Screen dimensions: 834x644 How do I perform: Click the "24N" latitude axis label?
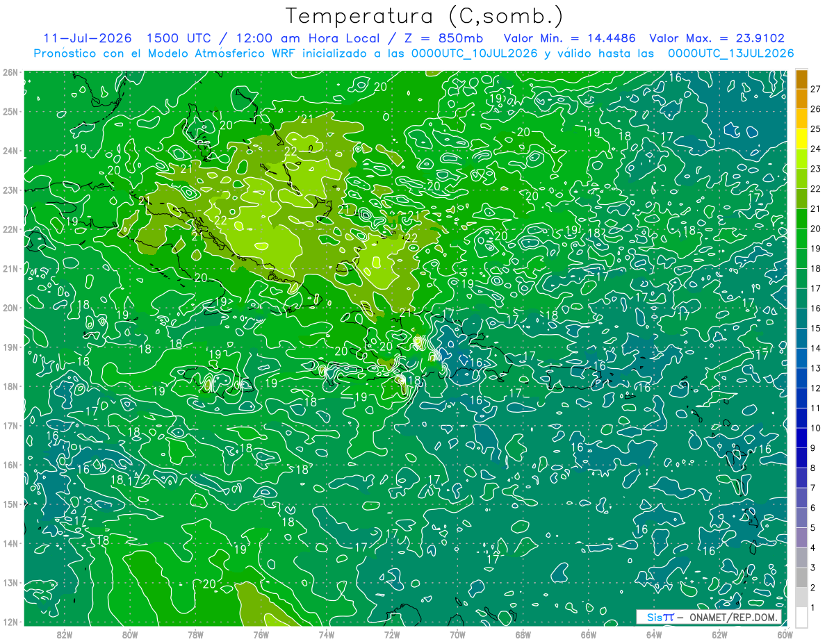click(x=10, y=151)
